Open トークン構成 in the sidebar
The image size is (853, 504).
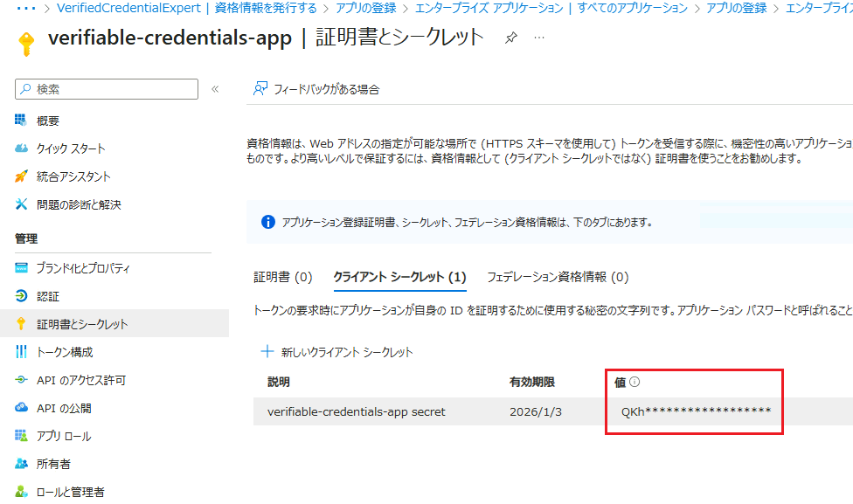click(x=65, y=352)
